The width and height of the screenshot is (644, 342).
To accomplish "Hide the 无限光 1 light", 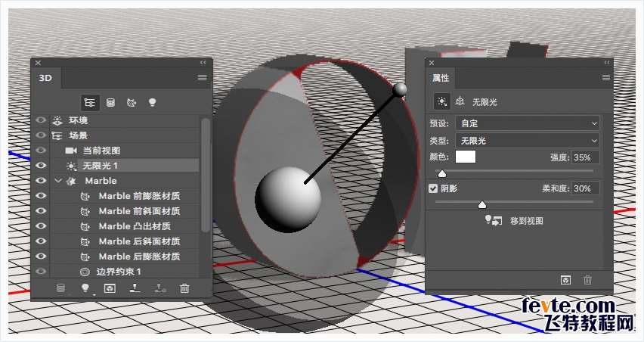I will coord(41,165).
